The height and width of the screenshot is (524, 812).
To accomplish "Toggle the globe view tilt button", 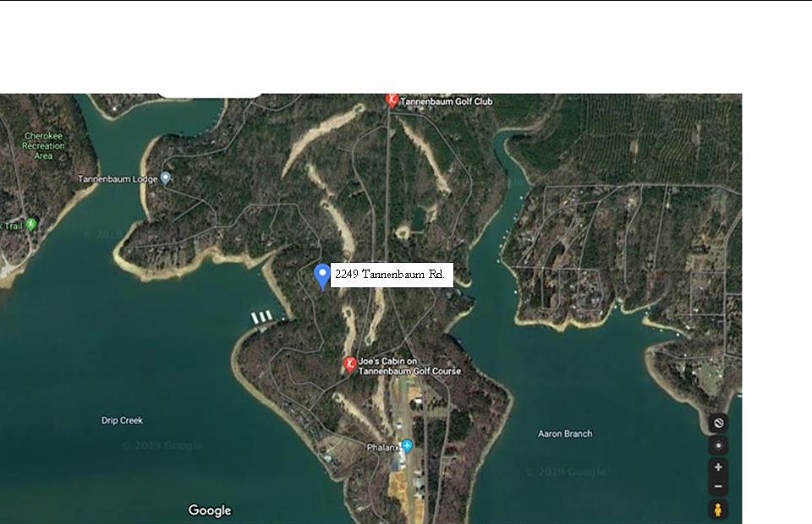I will tap(718, 423).
